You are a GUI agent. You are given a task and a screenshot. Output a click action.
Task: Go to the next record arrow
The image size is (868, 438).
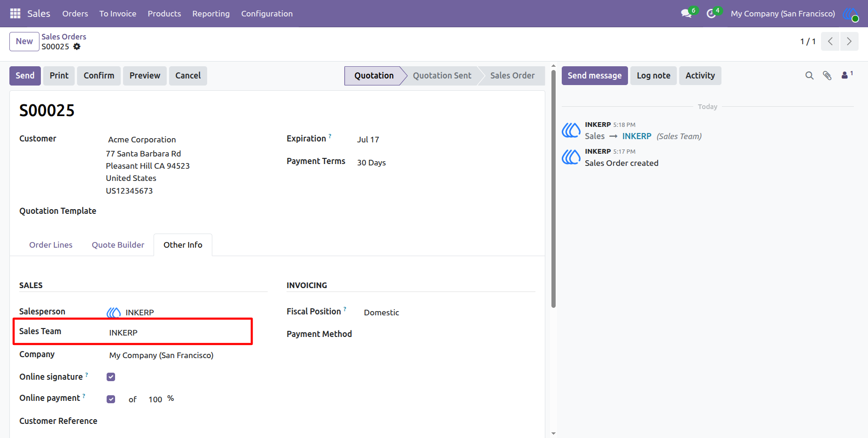pos(849,41)
